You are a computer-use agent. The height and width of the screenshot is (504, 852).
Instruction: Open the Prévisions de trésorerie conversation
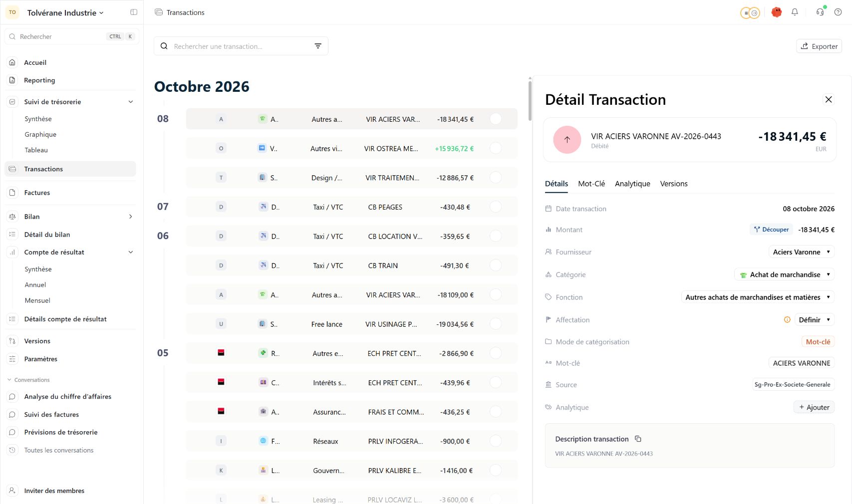pos(61,432)
